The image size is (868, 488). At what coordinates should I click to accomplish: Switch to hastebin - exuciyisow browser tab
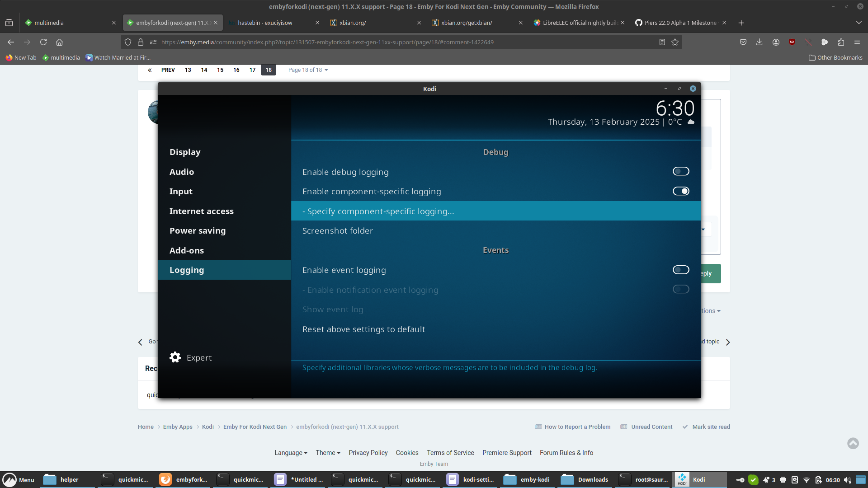(265, 23)
